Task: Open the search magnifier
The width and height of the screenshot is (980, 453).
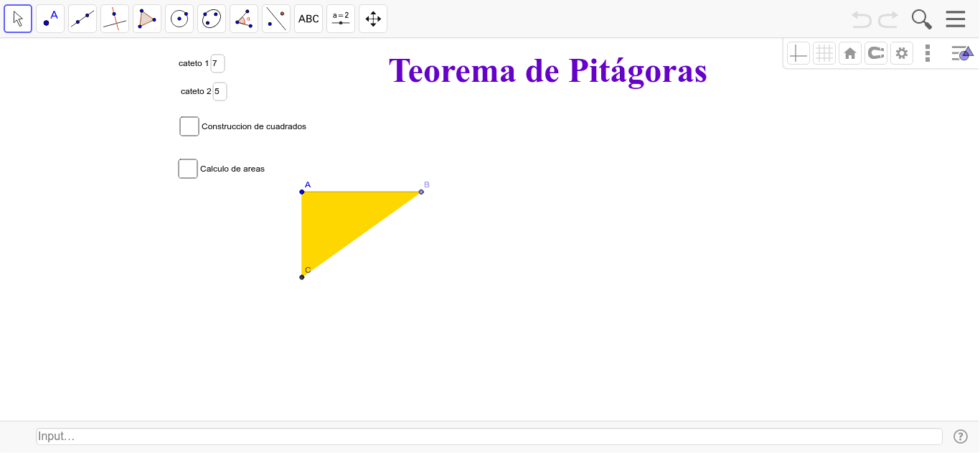Action: tap(922, 19)
